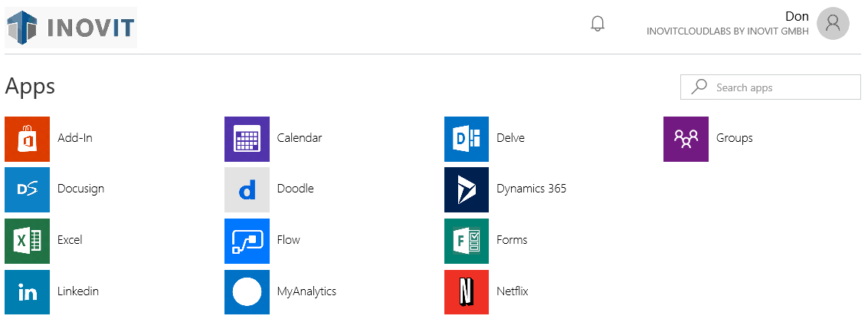Launch the Delve app icon
The width and height of the screenshot is (868, 319).
click(x=467, y=139)
